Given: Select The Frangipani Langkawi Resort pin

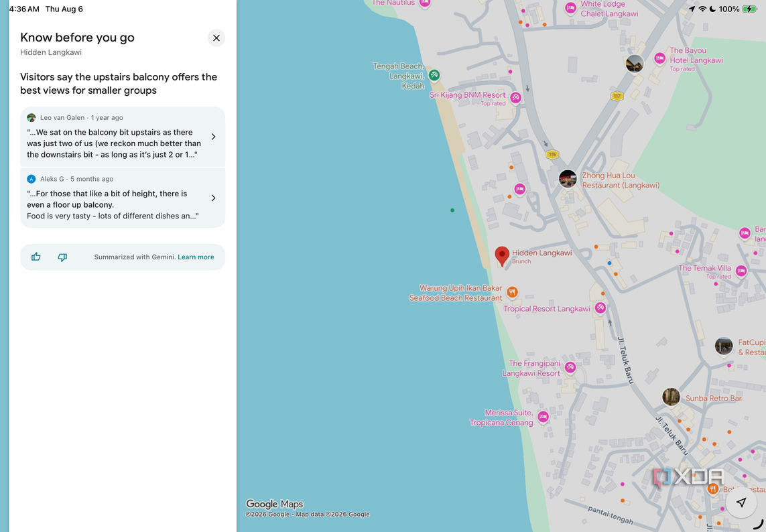Looking at the screenshot, I should (x=570, y=367).
